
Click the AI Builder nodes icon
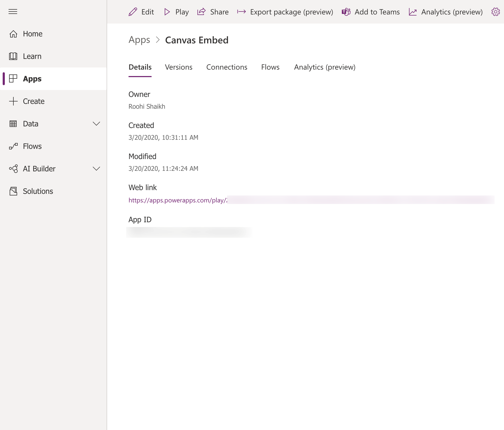click(x=13, y=169)
